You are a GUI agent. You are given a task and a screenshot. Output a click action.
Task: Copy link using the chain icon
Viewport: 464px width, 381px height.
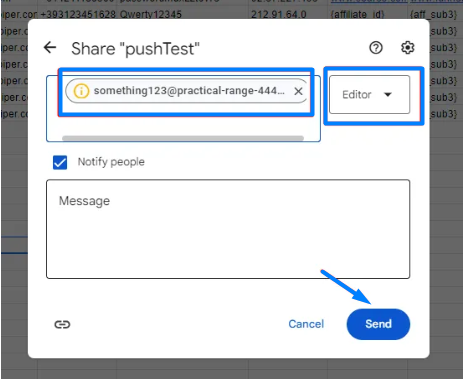[62, 324]
